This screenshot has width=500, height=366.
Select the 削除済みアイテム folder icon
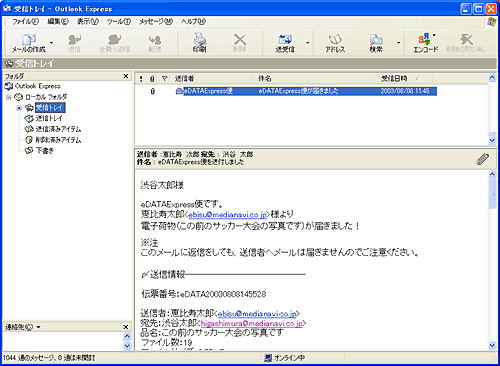point(29,140)
